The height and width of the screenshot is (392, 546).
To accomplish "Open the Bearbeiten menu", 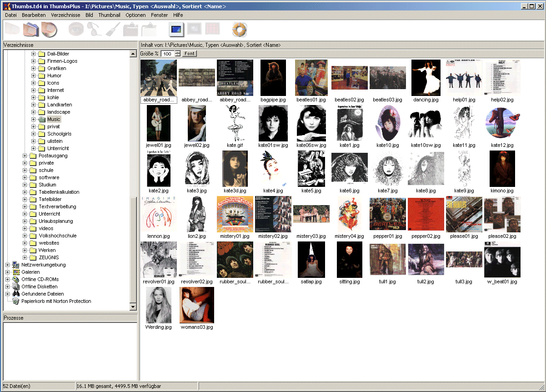I will [34, 15].
